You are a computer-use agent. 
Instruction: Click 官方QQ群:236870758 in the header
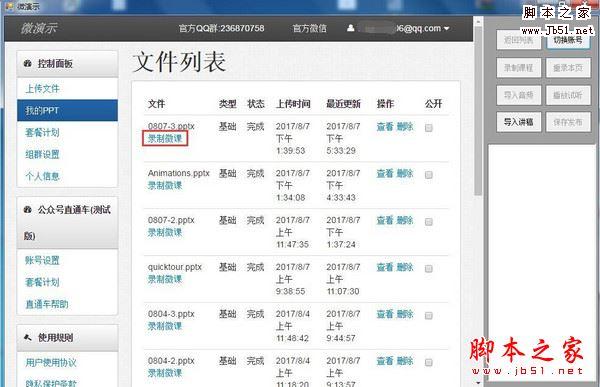tap(222, 28)
